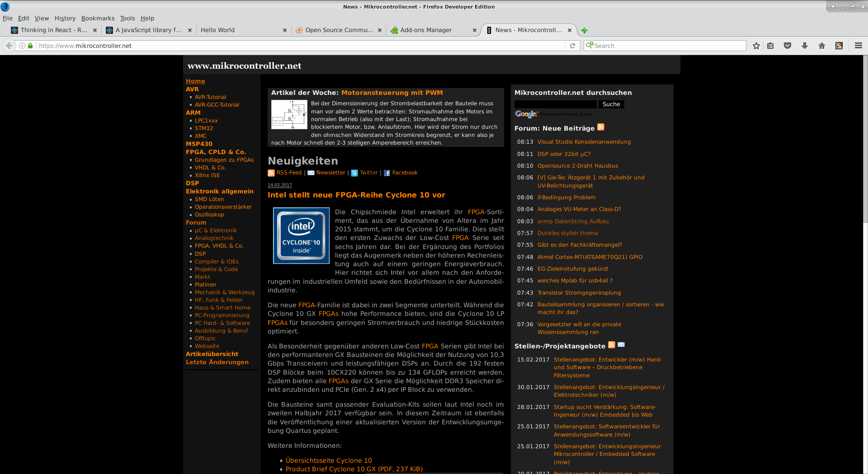The width and height of the screenshot is (868, 474).
Task: Click the Twitter bird icon
Action: [354, 173]
